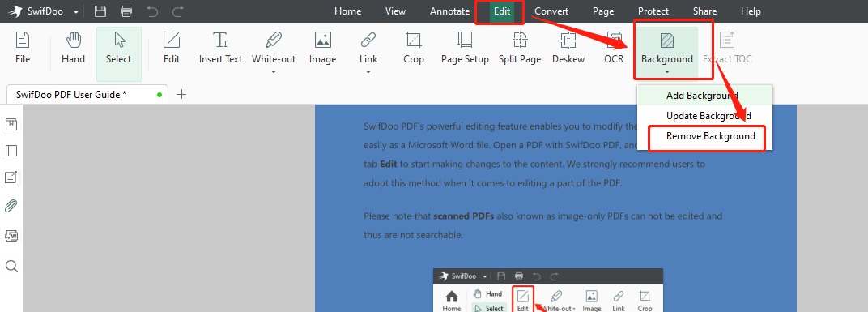Switch to the View tab

(395, 11)
